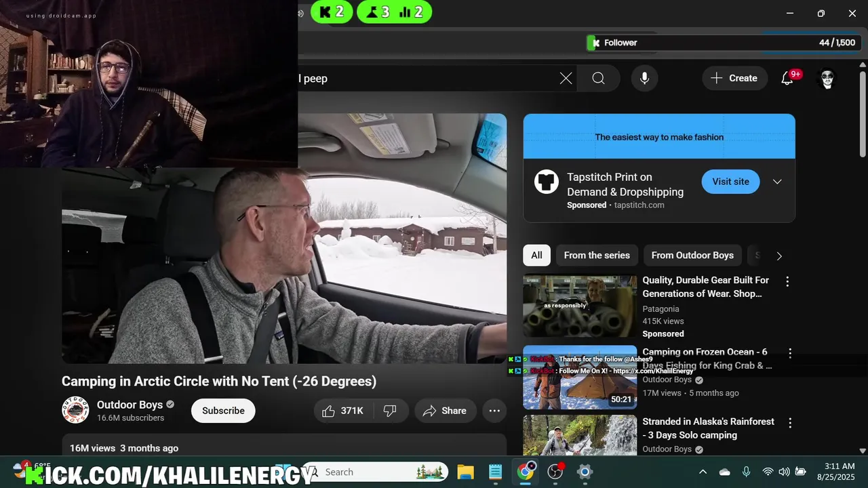Click Visit site on Tapstitch ad

pyautogui.click(x=730, y=182)
